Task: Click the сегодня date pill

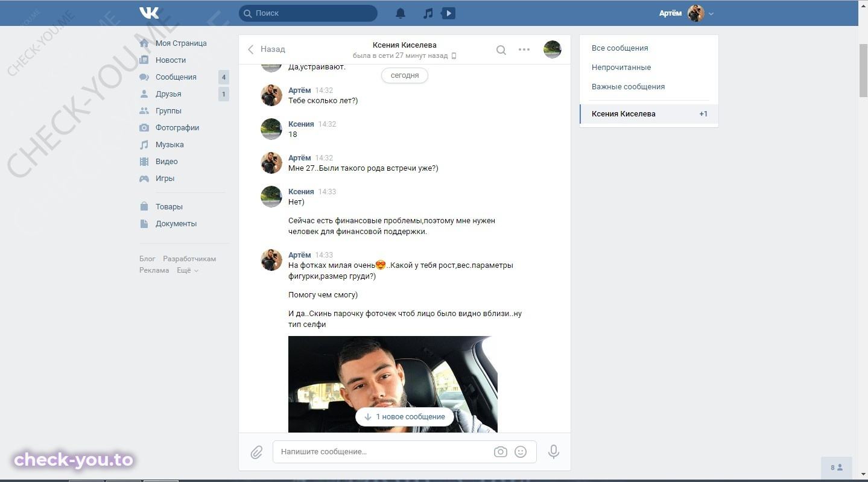Action: coord(405,75)
